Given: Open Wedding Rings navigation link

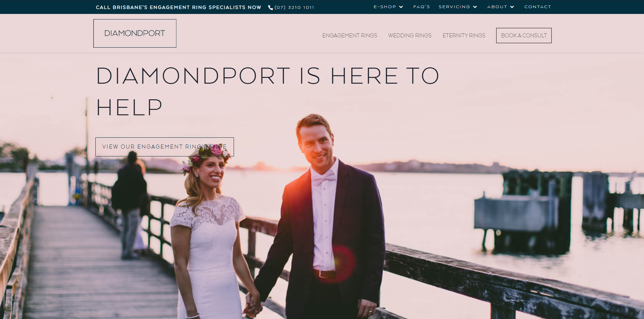Looking at the screenshot, I should point(410,35).
